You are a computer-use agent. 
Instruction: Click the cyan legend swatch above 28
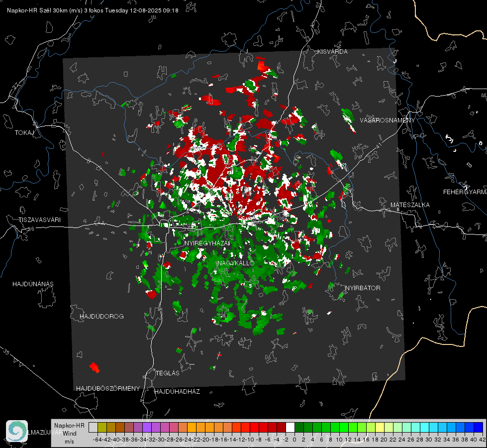pyautogui.click(x=425, y=427)
